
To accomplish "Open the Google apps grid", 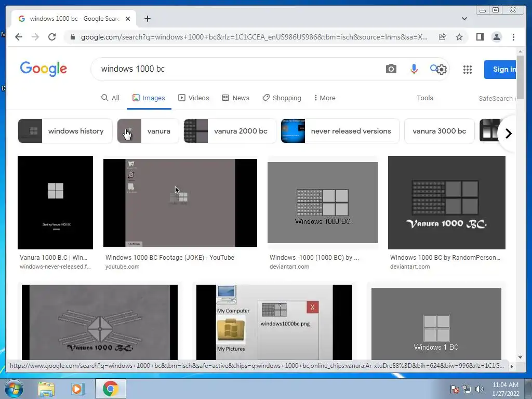I will pos(468,70).
